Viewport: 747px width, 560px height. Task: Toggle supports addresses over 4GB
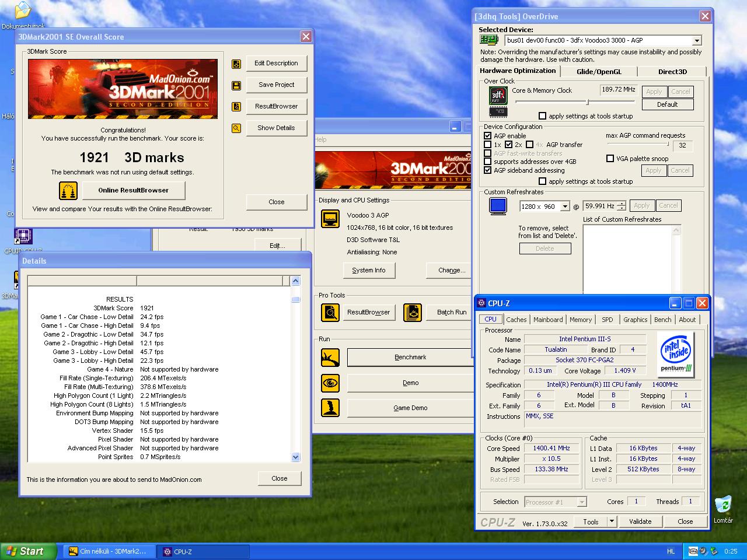click(x=488, y=162)
